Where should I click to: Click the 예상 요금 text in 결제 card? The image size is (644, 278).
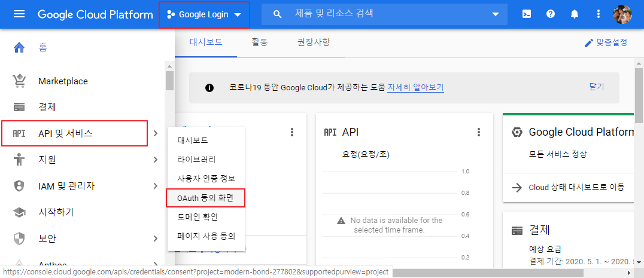pos(545,249)
